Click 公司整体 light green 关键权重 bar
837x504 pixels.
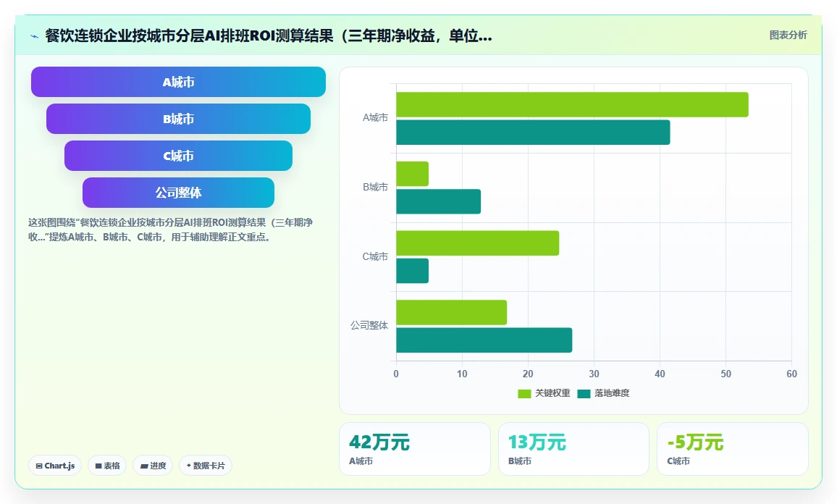[x=451, y=313]
